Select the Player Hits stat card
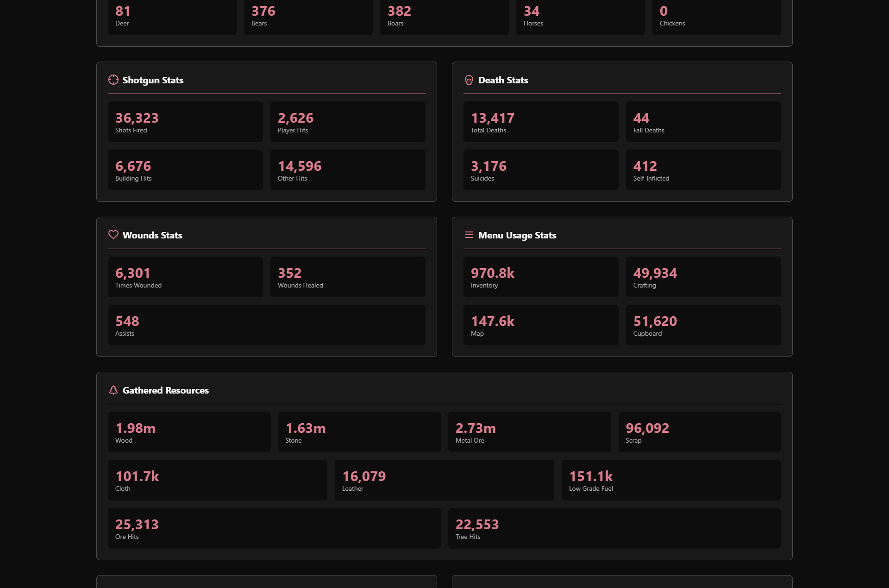Screen dimensions: 889x588 point(347,122)
